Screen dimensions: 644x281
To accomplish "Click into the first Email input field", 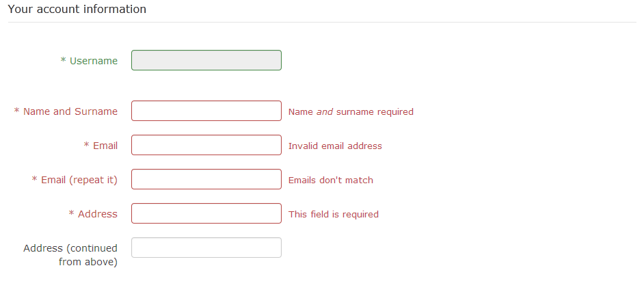I will pyautogui.click(x=206, y=145).
